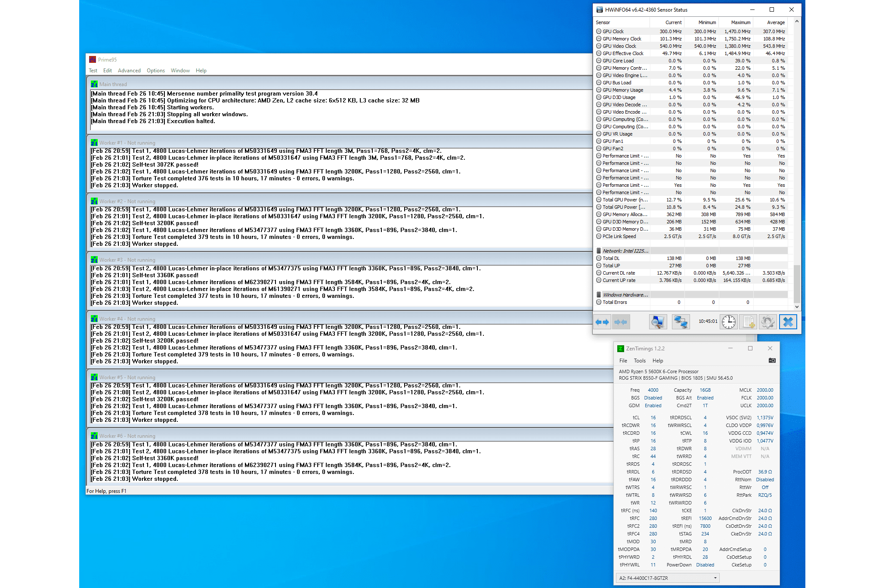
Task: Click the expand sensor columns arrows button
Action: pos(602,322)
